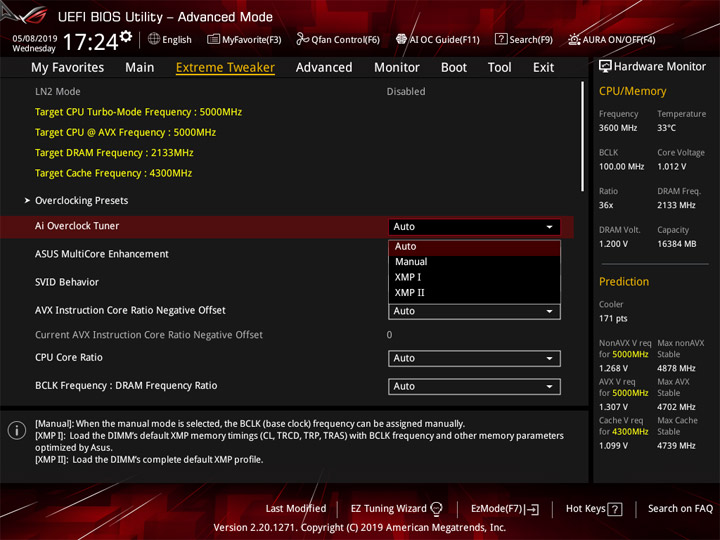Click the settings list vertical scrollbar
This screenshot has width=720, height=540.
[x=582, y=137]
